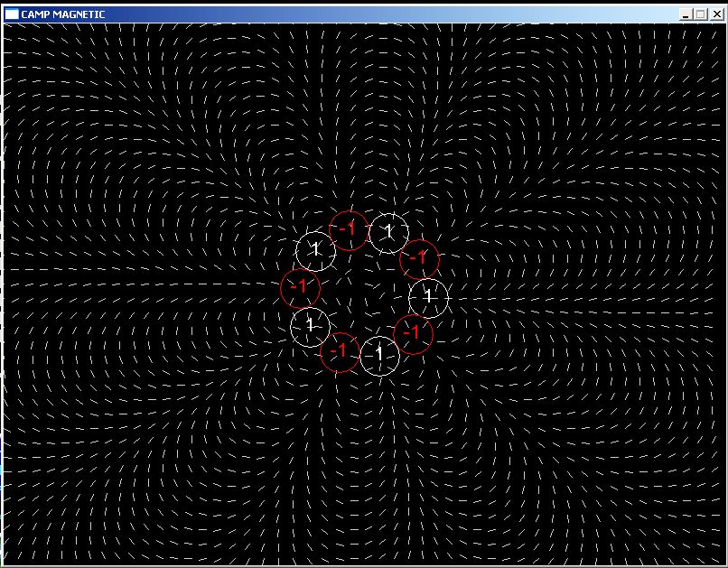Select the lowest red -1 charge circle
The width and height of the screenshot is (728, 568).
coord(340,352)
